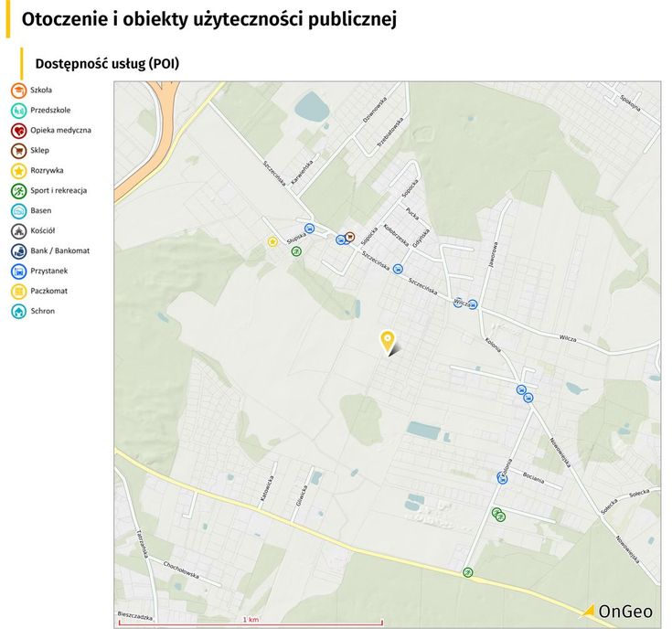Click the Jaworowa street label
The image size is (672, 639).
tap(493, 254)
